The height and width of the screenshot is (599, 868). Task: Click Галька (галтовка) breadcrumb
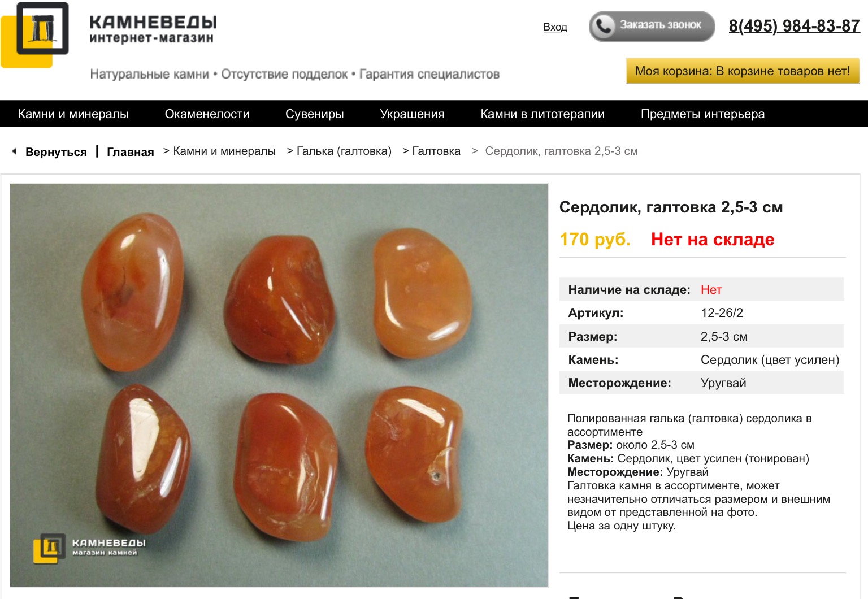[x=344, y=151]
